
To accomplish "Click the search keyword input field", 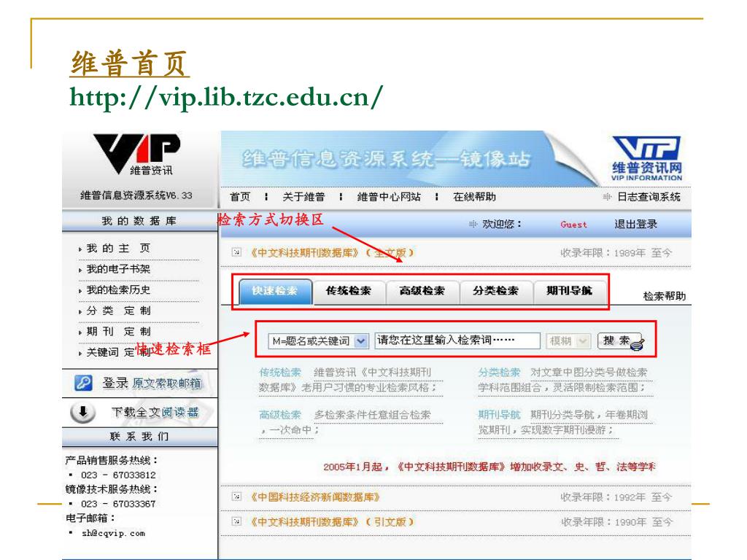I will [x=457, y=341].
